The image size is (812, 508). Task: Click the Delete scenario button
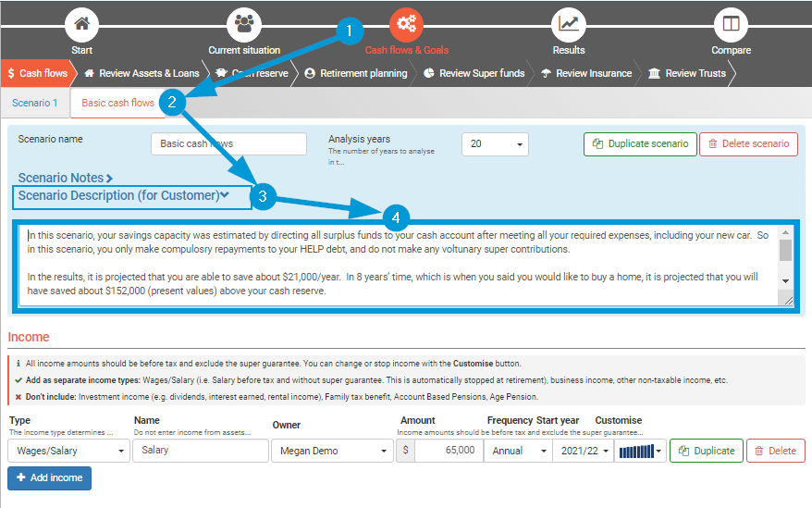pyautogui.click(x=748, y=144)
